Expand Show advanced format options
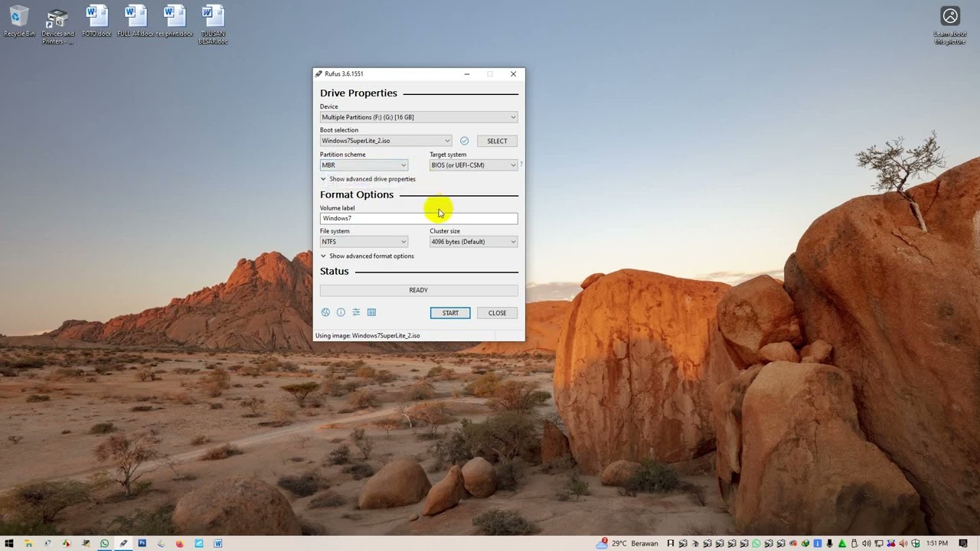Image resolution: width=980 pixels, height=551 pixels. tap(367, 256)
